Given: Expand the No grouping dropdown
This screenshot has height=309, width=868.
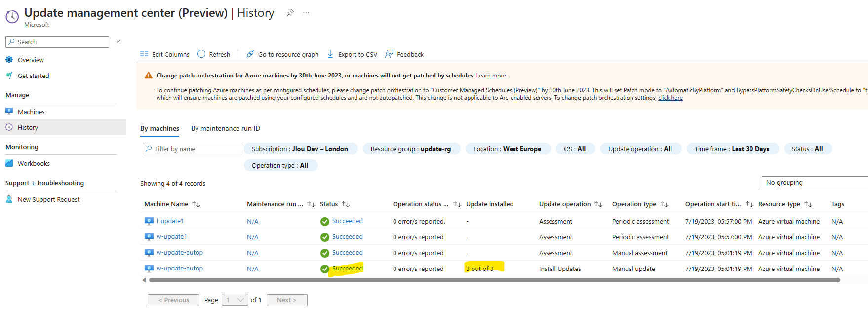Looking at the screenshot, I should pos(815,182).
